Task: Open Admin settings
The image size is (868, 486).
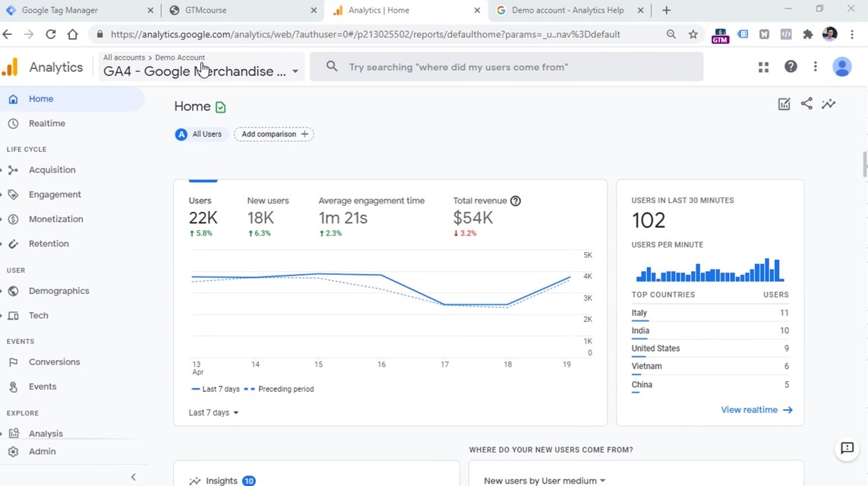Action: (x=42, y=451)
